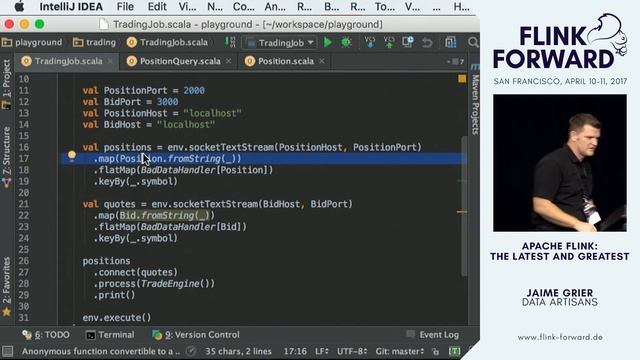Click the make project build icon

click(230, 42)
